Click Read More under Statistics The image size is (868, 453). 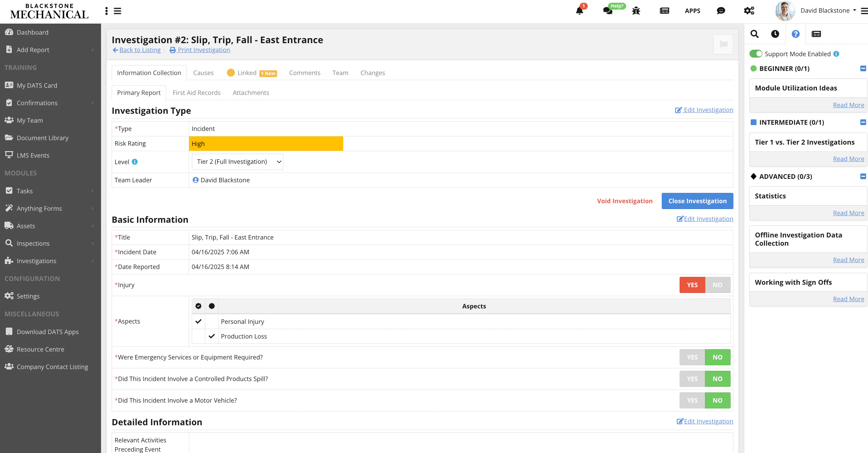tap(848, 213)
